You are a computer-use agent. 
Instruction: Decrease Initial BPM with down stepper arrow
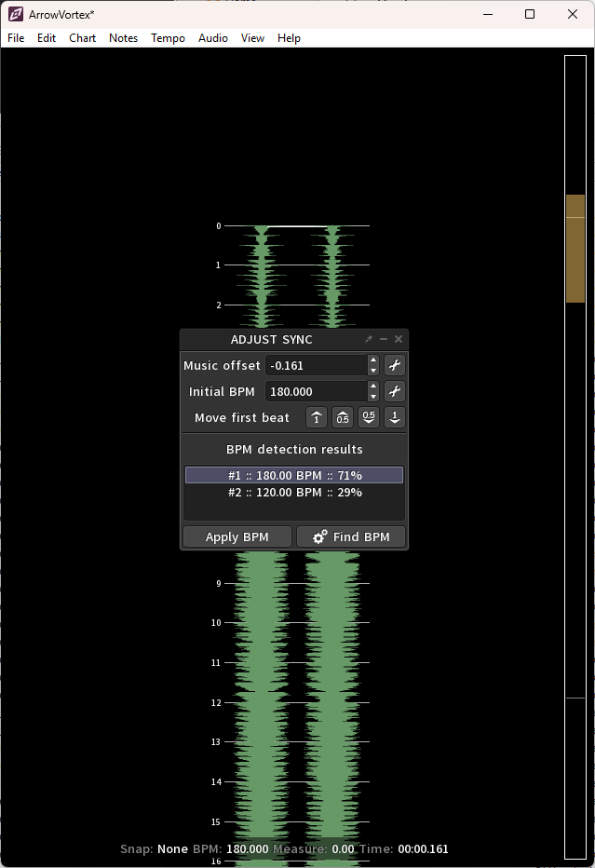pos(373,397)
